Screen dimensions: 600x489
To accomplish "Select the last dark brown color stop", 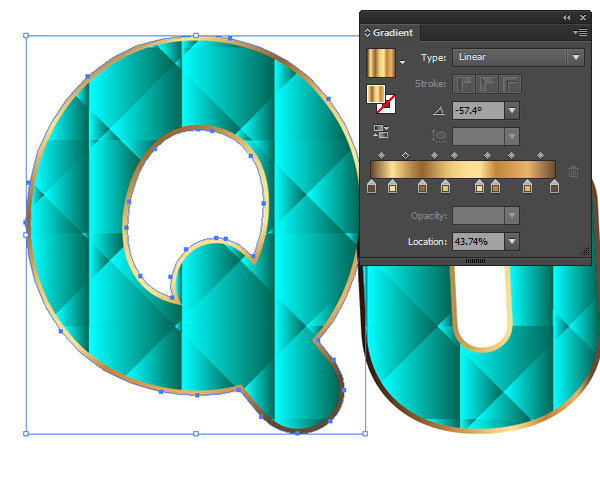I will [554, 187].
